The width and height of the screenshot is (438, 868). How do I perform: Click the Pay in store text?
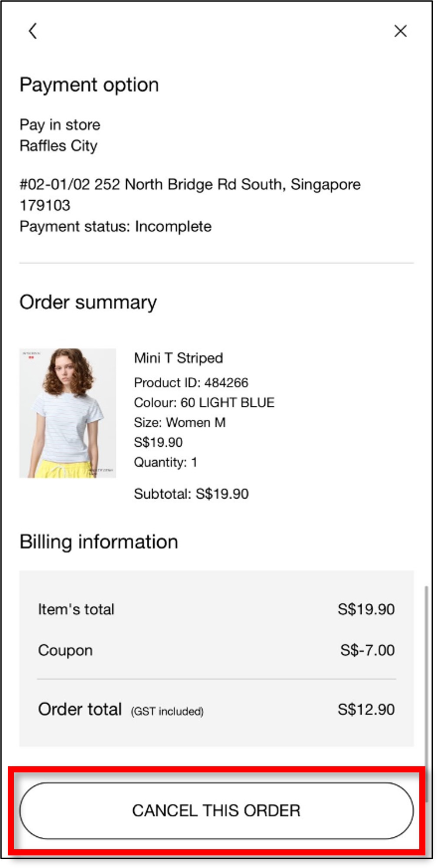[x=60, y=125]
